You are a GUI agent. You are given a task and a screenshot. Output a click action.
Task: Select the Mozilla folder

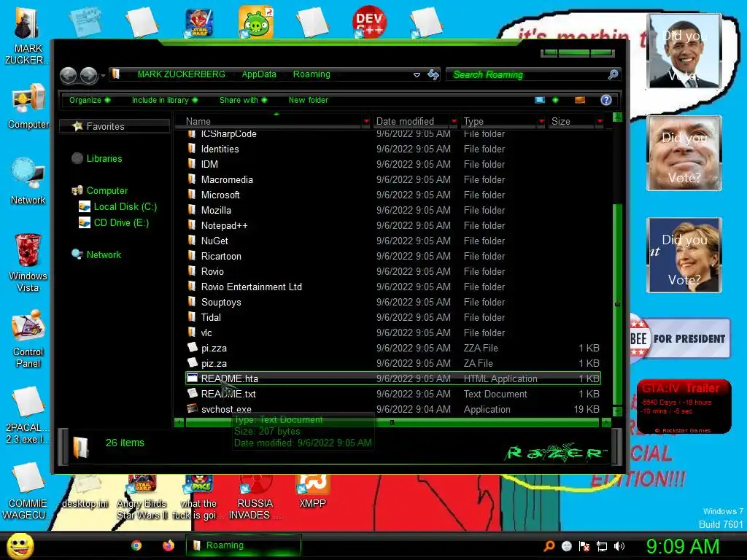coord(216,210)
